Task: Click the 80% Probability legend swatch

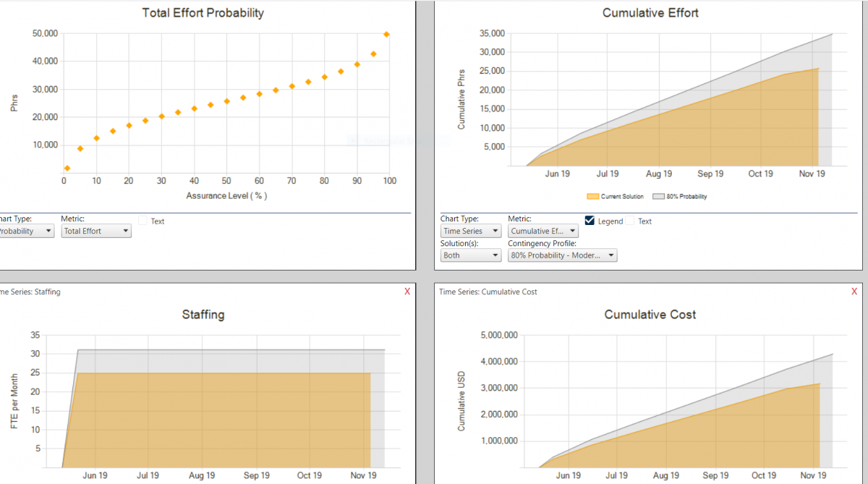Action: (658, 197)
